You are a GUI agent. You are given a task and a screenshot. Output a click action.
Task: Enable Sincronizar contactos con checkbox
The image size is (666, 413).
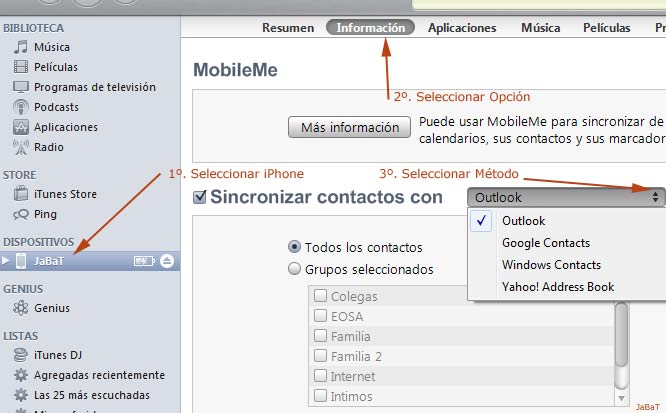pos(200,197)
